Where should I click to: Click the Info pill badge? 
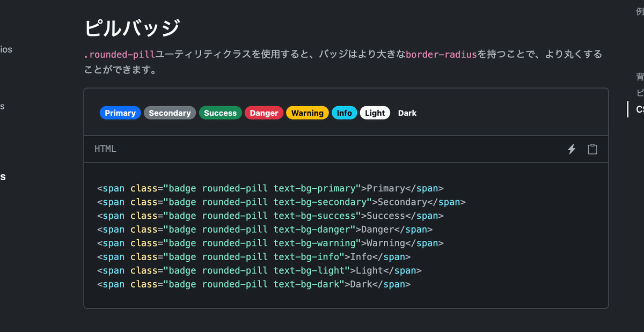point(345,113)
